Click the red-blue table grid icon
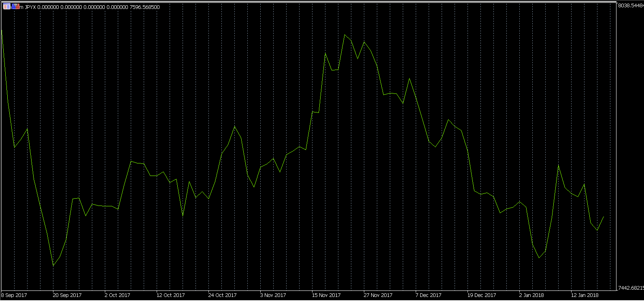Viewport: 644px width, 301px height. click(6, 6)
